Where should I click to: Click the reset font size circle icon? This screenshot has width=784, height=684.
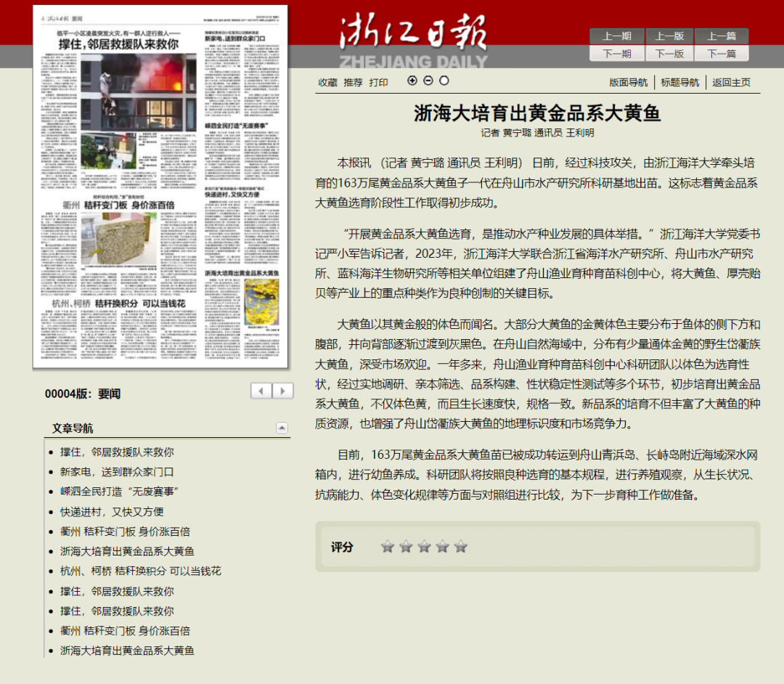point(444,81)
